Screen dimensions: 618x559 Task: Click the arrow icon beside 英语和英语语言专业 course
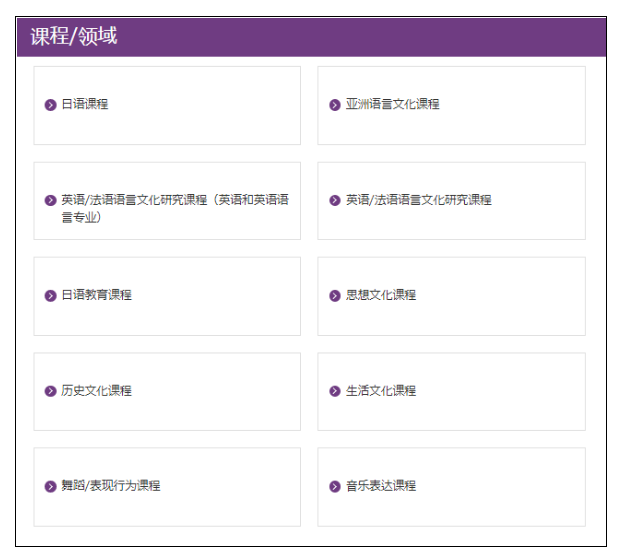tap(50, 200)
